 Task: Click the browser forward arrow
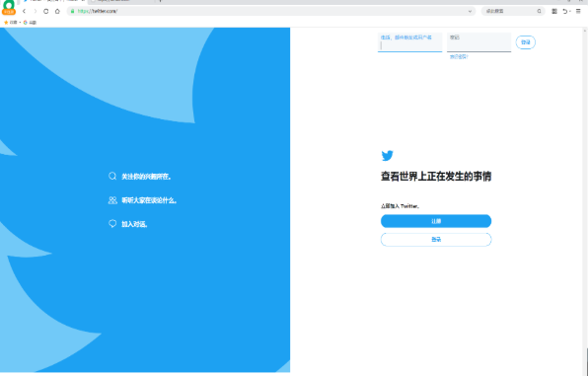(x=36, y=11)
